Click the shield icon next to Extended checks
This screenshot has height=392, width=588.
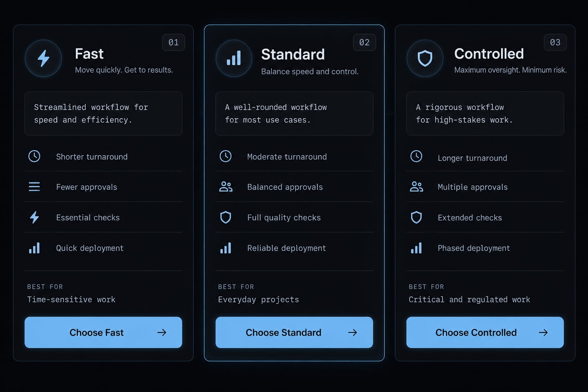click(x=416, y=217)
